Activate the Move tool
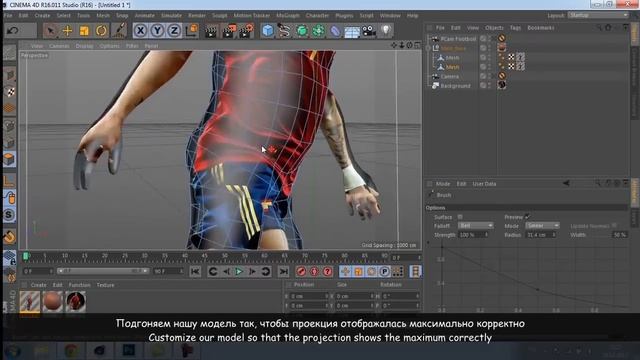Viewport: 640px width, 360px height. tap(67, 31)
